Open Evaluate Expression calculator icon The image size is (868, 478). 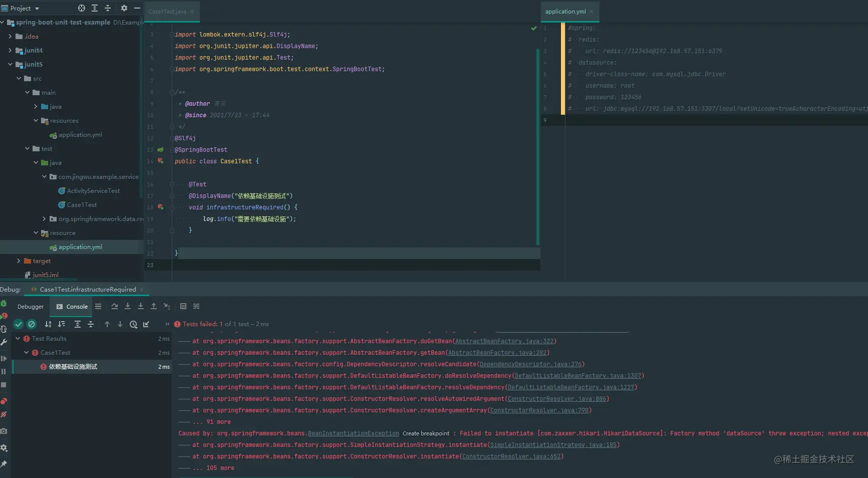pyautogui.click(x=183, y=306)
